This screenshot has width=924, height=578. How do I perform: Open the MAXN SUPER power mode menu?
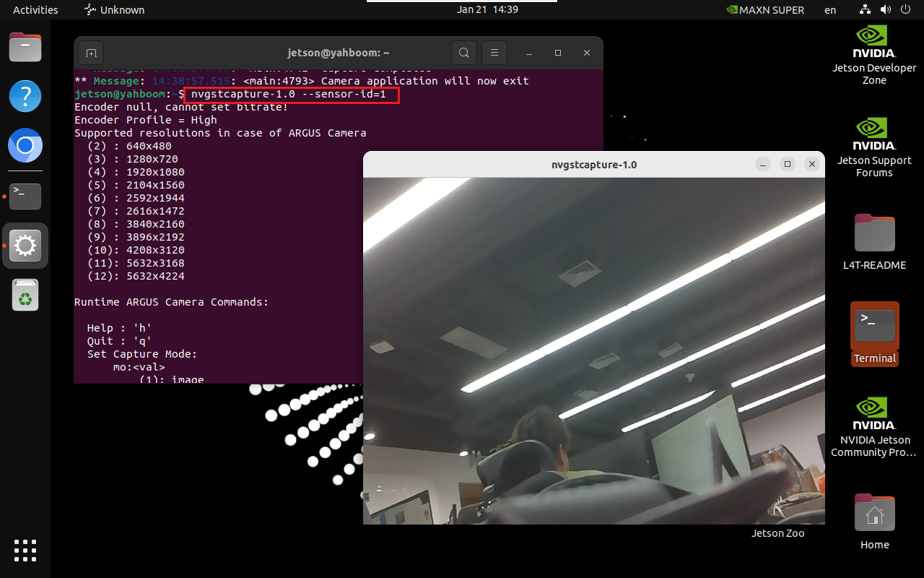tap(765, 10)
